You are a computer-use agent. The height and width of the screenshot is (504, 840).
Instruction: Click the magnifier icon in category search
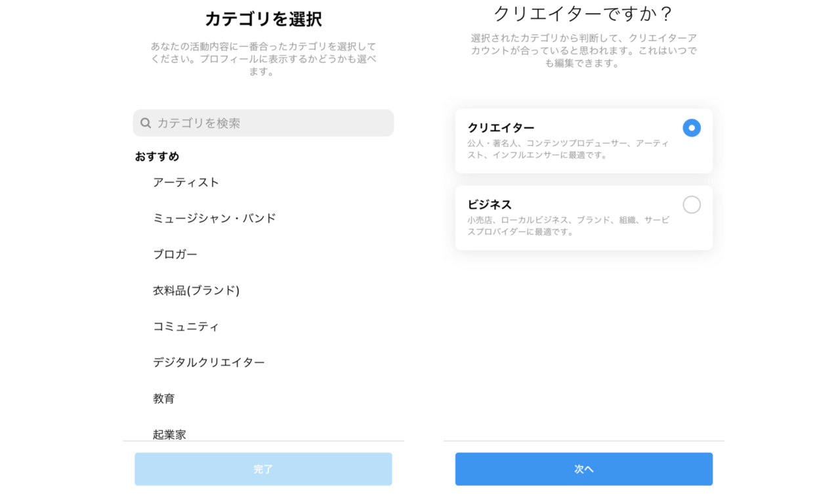[x=146, y=123]
